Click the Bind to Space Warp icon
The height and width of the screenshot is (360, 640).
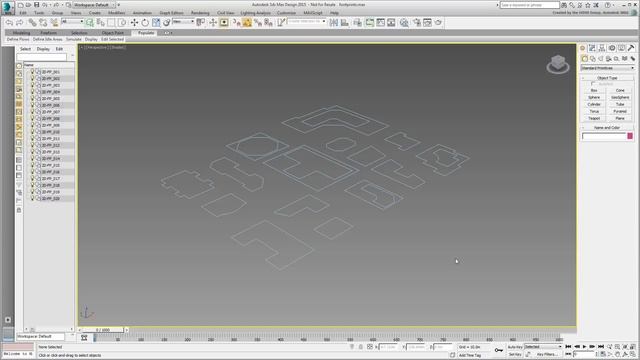click(x=54, y=23)
